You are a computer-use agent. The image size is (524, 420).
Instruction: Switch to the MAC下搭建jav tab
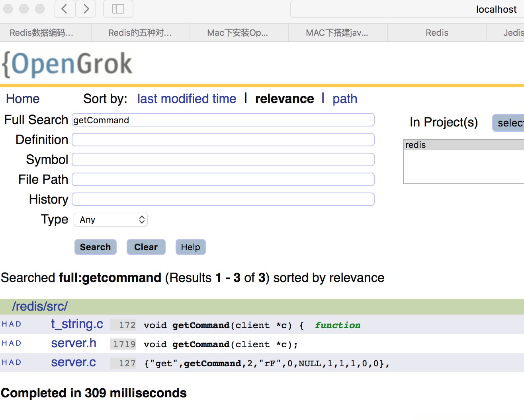coord(338,33)
